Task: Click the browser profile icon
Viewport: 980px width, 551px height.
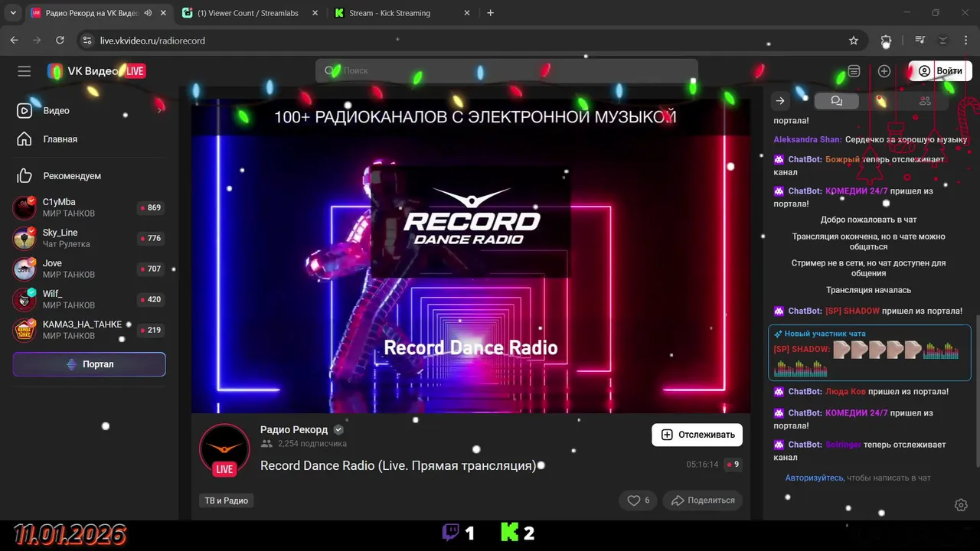Action: [943, 41]
